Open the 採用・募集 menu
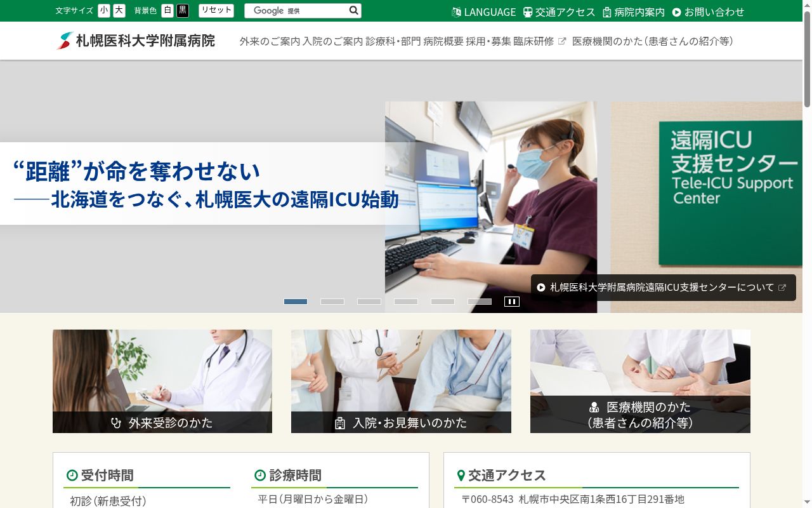Image resolution: width=812 pixels, height=508 pixels. (x=488, y=41)
